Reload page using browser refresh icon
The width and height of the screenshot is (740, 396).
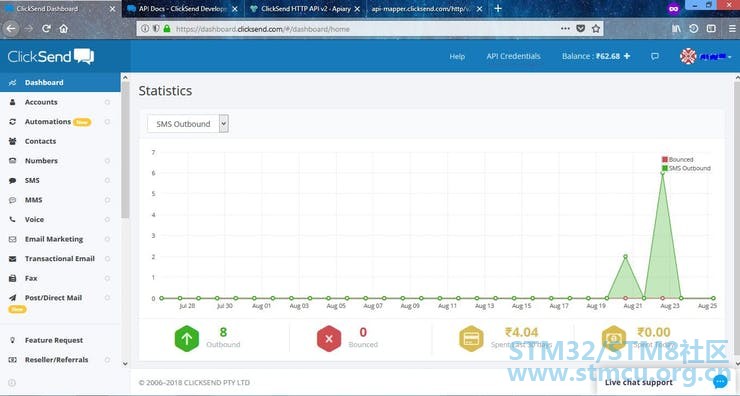46,29
